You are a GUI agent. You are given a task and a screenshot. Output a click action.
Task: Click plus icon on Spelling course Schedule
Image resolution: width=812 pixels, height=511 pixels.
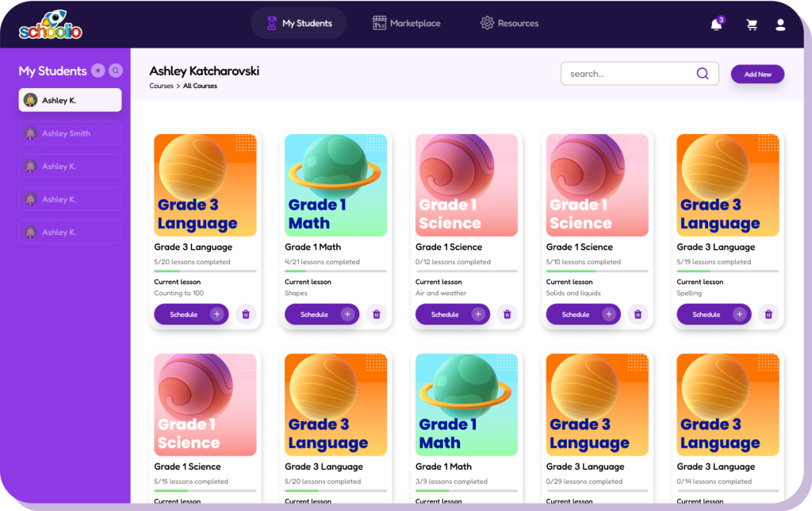[740, 314]
